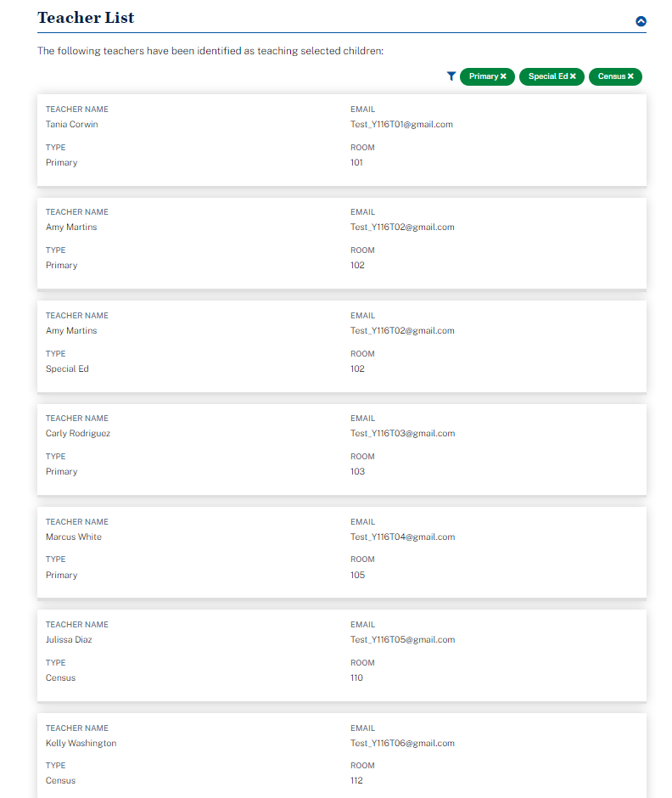The image size is (672, 798).
Task: Choose teacher name Kelly Washington
Action: pyautogui.click(x=81, y=744)
